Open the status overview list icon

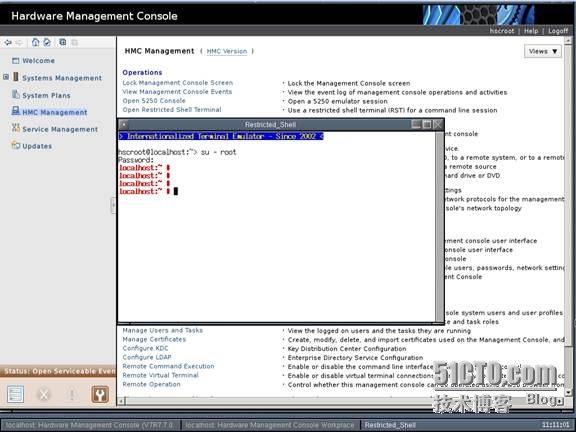(x=15, y=394)
